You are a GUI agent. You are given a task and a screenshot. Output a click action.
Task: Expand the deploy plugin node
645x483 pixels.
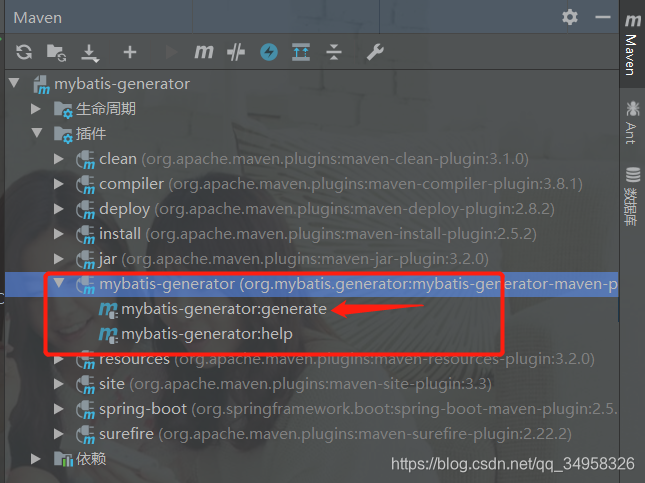(x=59, y=209)
